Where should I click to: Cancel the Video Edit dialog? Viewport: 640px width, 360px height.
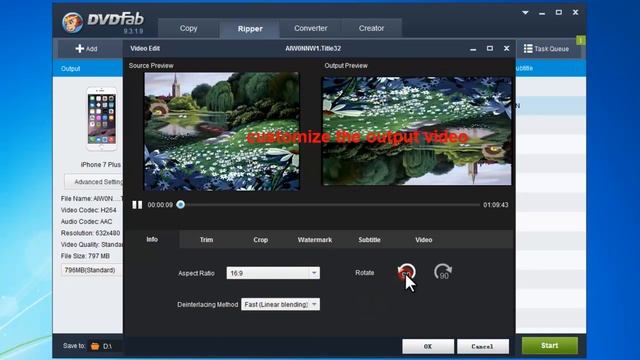[x=483, y=347]
